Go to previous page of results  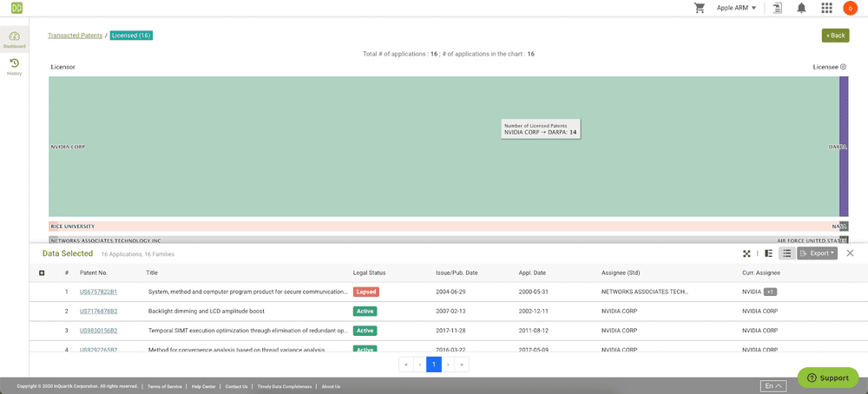tap(419, 364)
